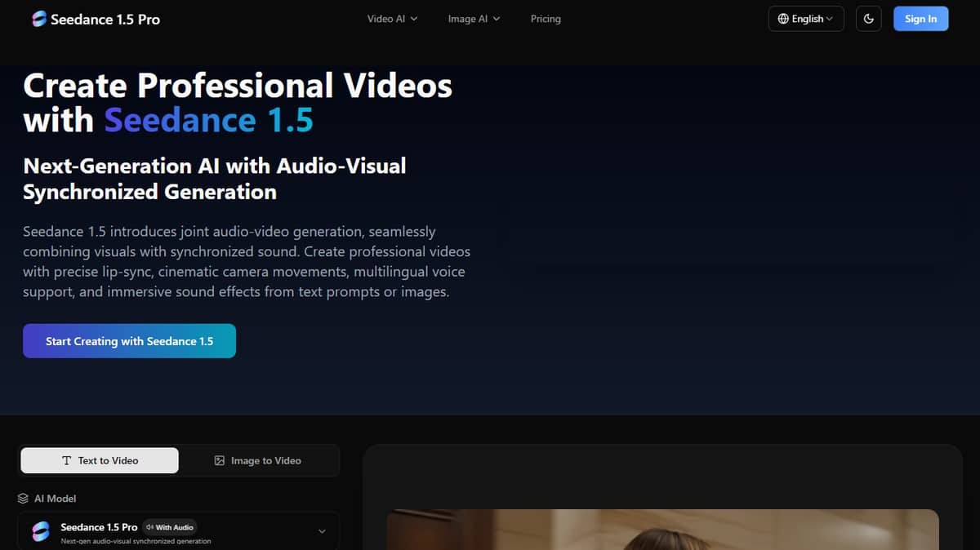
Task: Open the Image AI menu
Action: [474, 19]
